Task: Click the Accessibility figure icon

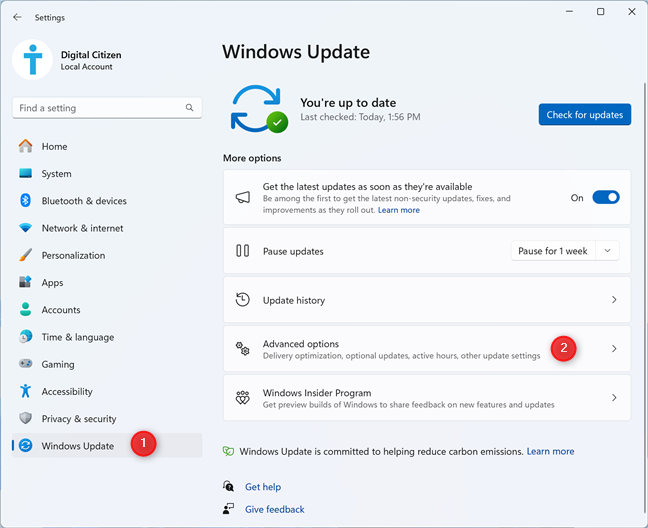Action: [26, 391]
